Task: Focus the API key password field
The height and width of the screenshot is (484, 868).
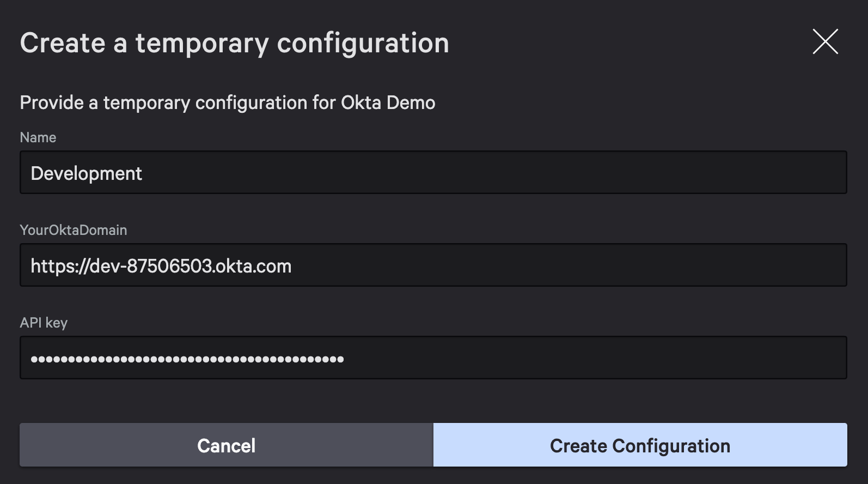Action: pos(433,358)
